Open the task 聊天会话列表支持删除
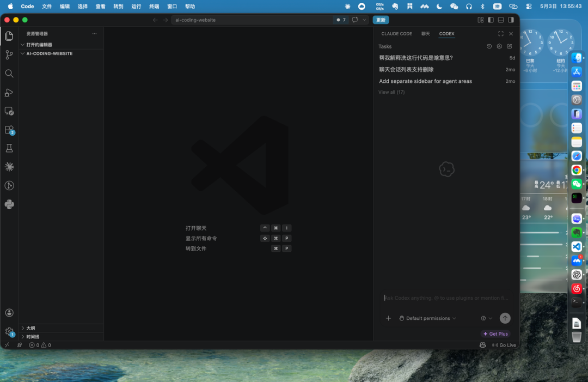Image resolution: width=588 pixels, height=382 pixels. tap(446, 69)
